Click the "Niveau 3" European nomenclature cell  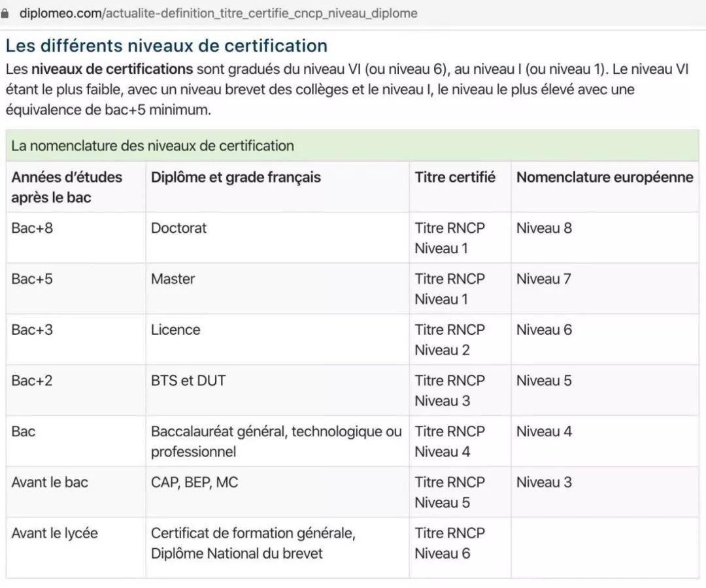[605, 493]
